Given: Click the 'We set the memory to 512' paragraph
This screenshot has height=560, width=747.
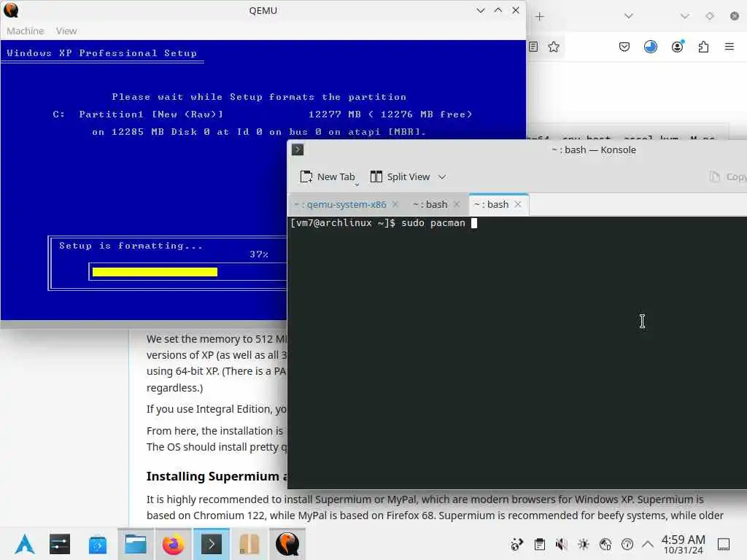Looking at the screenshot, I should pyautogui.click(x=217, y=363).
